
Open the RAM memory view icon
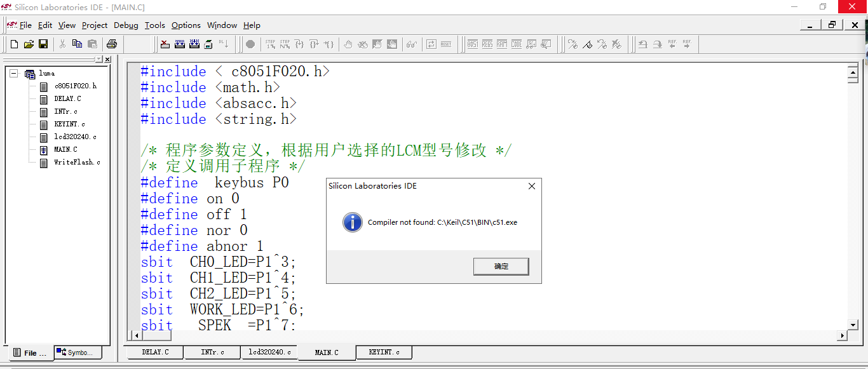(x=502, y=44)
